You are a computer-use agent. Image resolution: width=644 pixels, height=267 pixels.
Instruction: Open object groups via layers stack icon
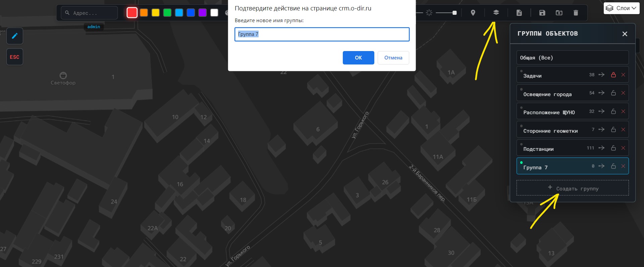pos(496,13)
